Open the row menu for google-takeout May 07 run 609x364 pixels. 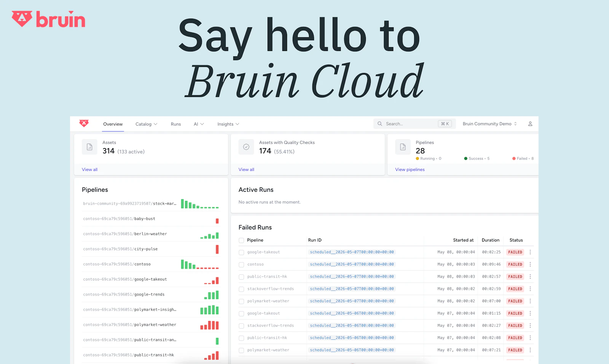(530, 313)
